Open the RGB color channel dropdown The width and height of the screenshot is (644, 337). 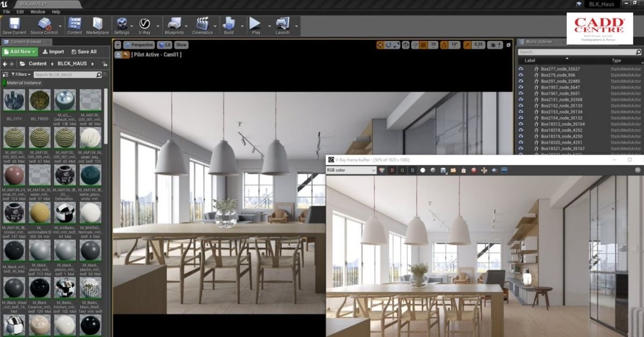(x=351, y=170)
